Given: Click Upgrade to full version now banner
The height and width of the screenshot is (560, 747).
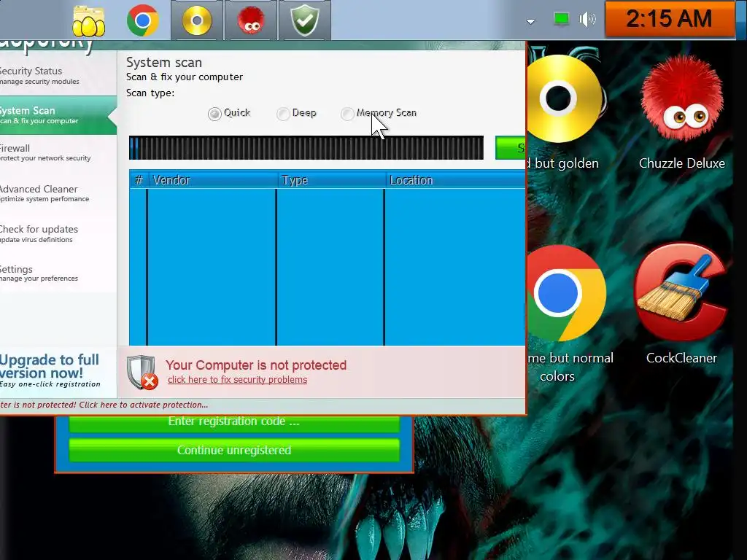Looking at the screenshot, I should pos(50,370).
